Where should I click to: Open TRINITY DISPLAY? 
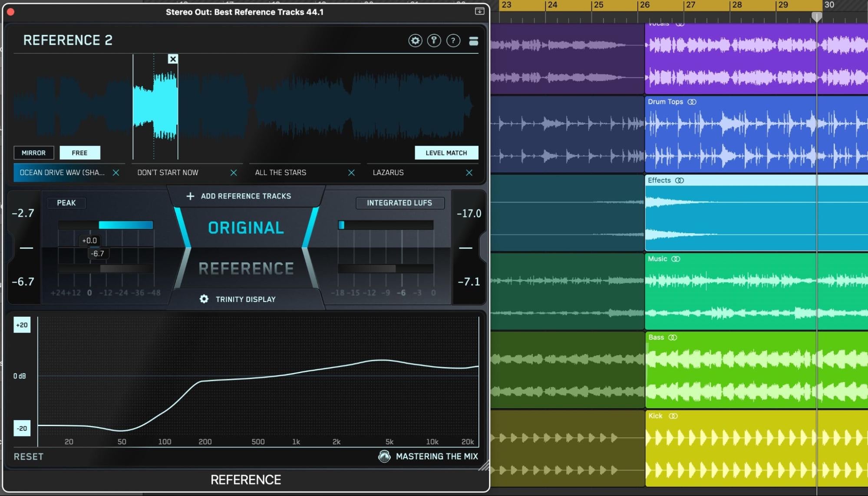[x=246, y=299]
